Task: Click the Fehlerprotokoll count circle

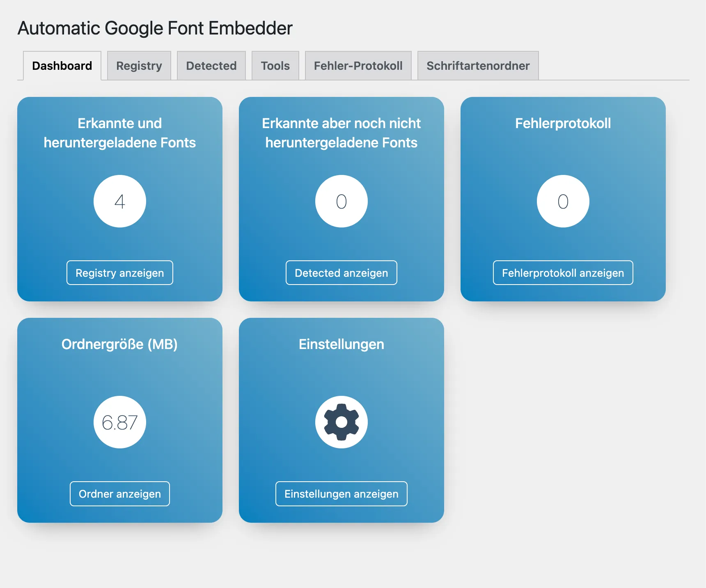Action: point(563,201)
